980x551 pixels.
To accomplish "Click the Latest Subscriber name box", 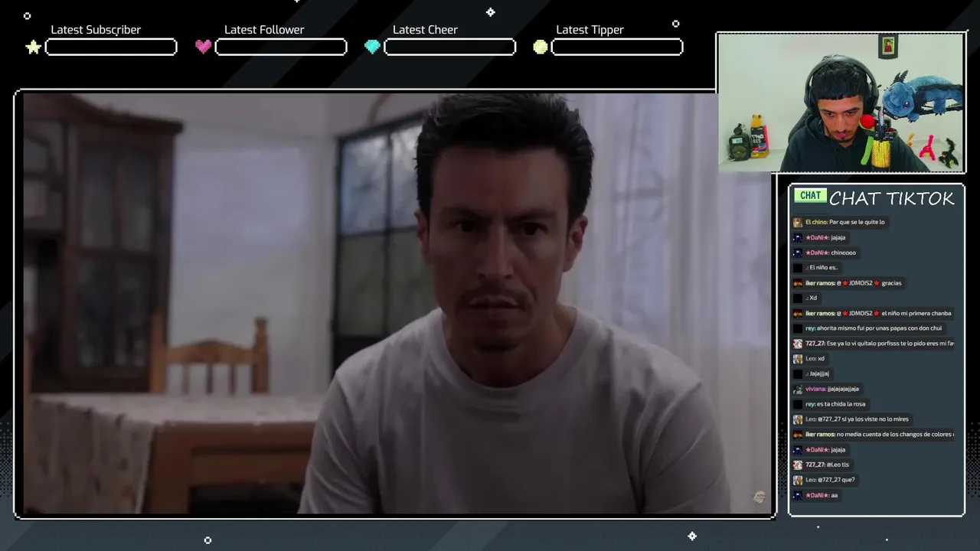I will click(111, 47).
